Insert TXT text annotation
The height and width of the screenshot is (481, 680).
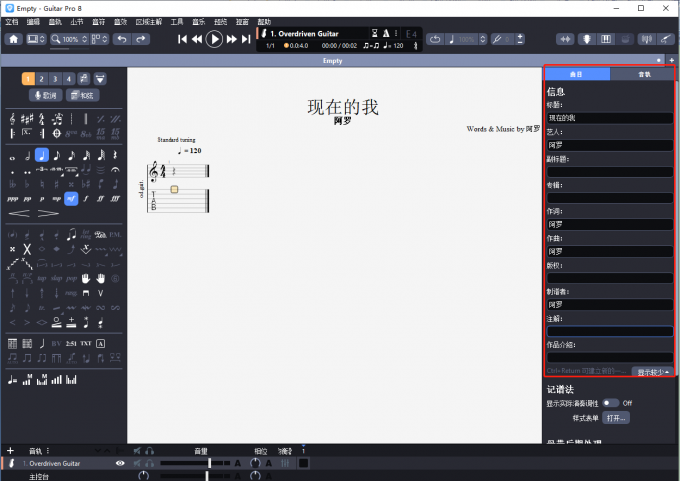point(85,344)
